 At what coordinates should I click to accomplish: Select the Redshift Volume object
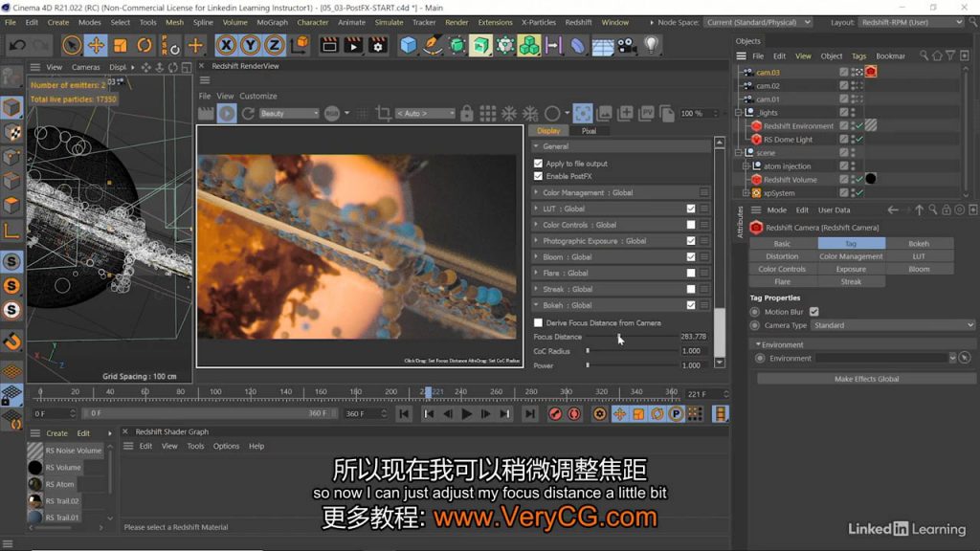click(790, 180)
